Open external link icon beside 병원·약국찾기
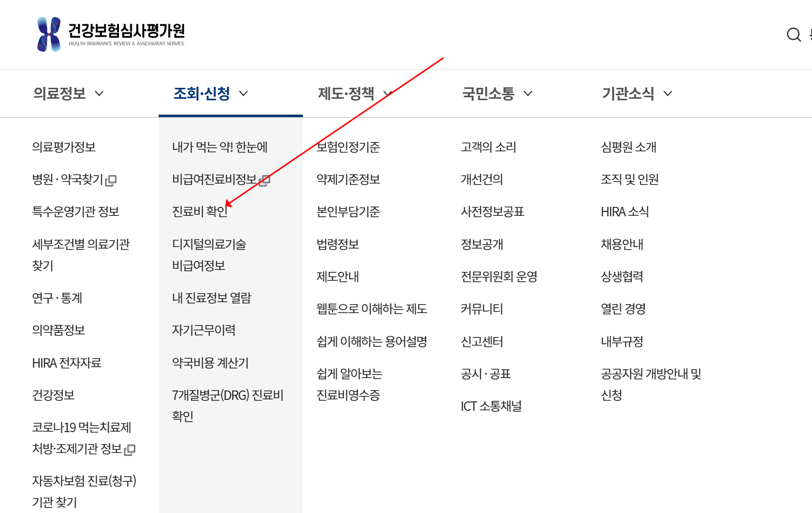This screenshot has height=513, width=812. click(111, 181)
